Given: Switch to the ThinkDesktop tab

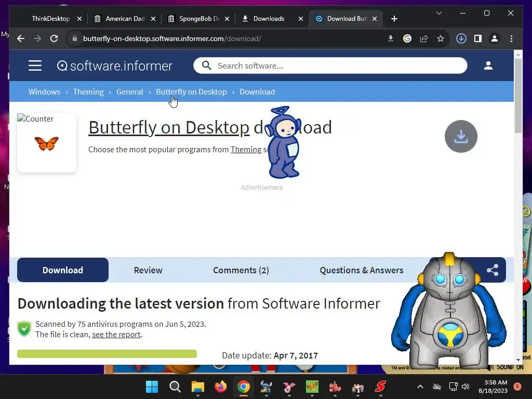Looking at the screenshot, I should pos(51,19).
